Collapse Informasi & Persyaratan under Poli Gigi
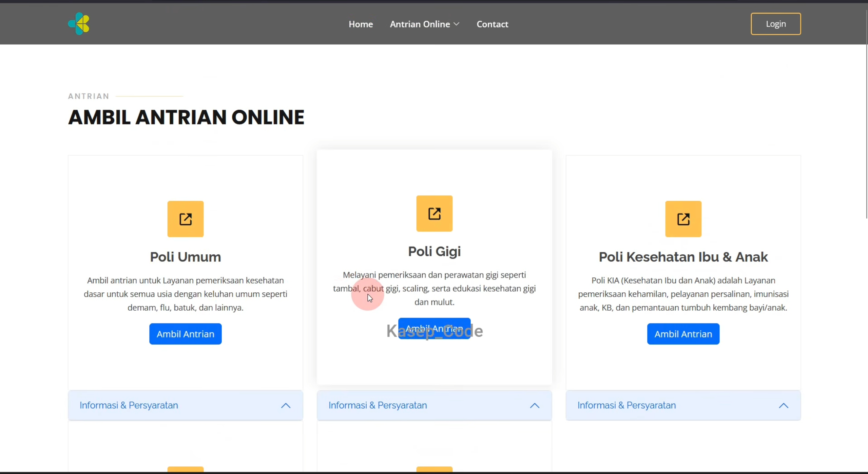The height and width of the screenshot is (474, 868). 434,405
